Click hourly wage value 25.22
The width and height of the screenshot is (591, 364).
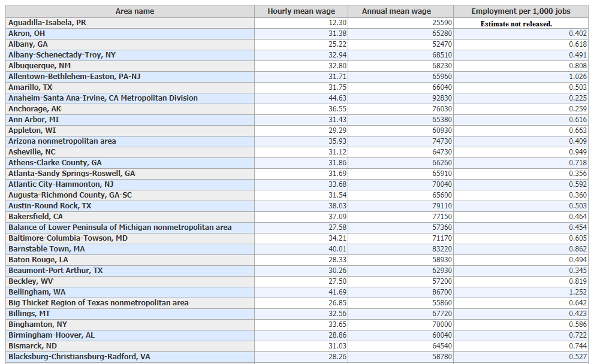[x=337, y=44]
